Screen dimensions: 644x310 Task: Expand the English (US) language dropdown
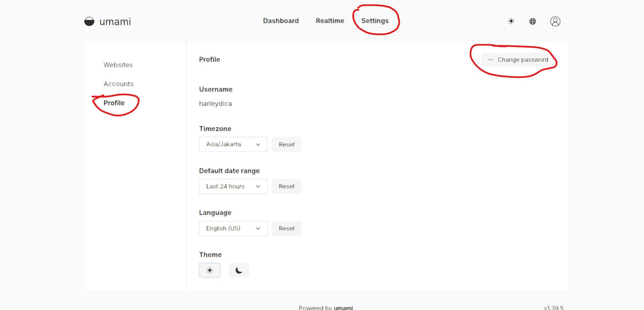233,229
